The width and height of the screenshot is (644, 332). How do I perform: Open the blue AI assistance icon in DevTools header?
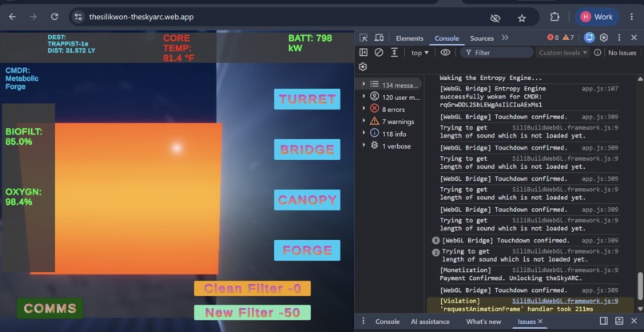590,38
